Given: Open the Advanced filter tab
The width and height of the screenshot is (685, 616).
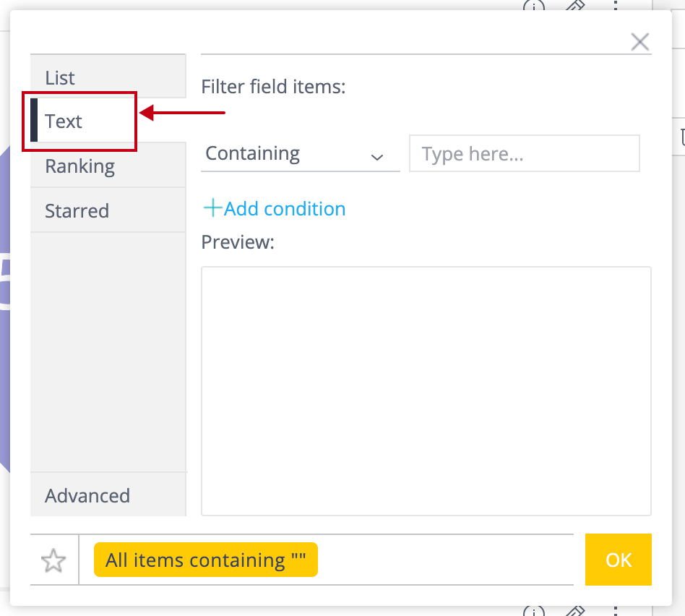Looking at the screenshot, I should pyautogui.click(x=108, y=495).
